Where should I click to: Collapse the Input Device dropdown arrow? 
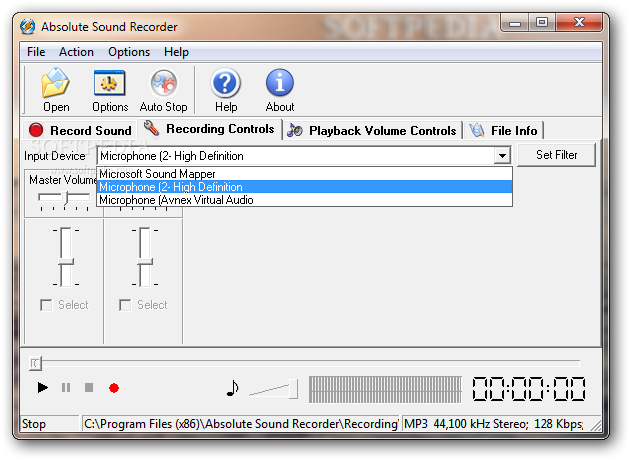click(x=502, y=156)
